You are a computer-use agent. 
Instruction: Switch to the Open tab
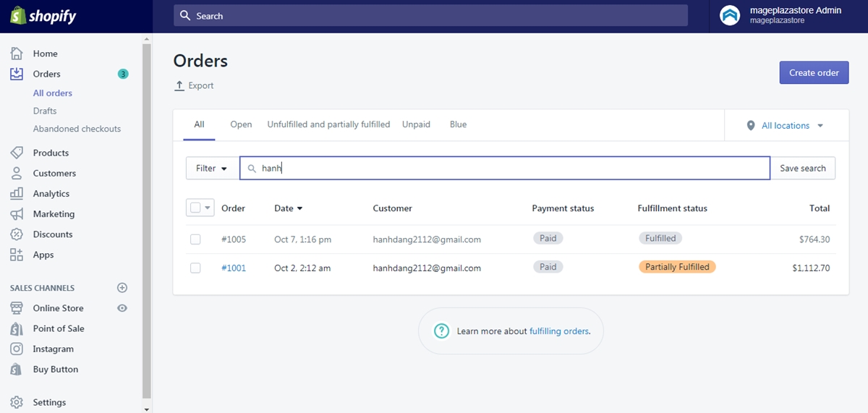point(241,124)
